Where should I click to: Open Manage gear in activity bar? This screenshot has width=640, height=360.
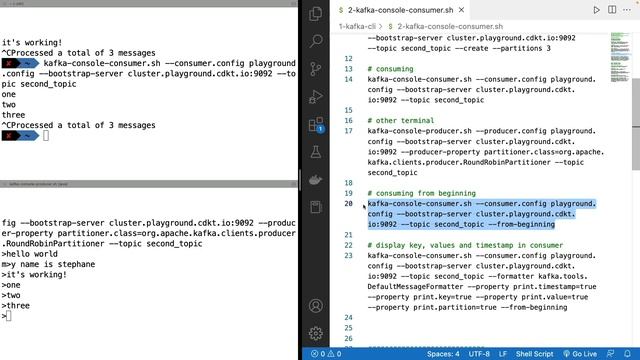316,333
